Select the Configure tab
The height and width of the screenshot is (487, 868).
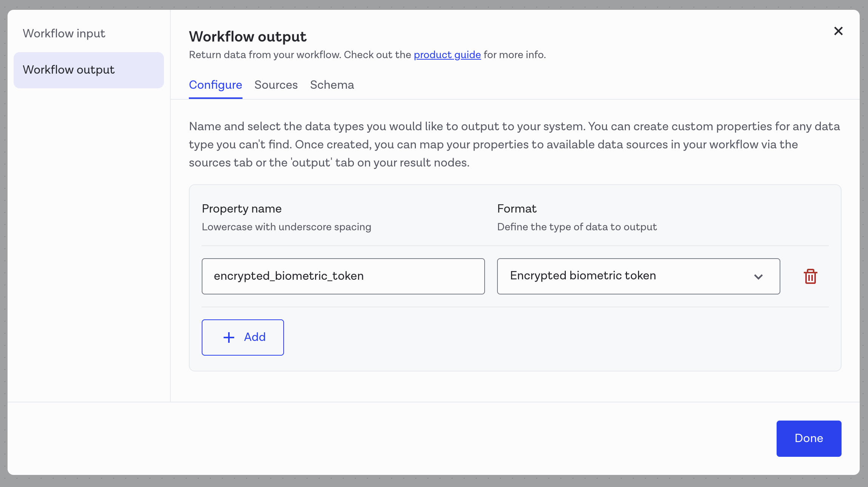[215, 85]
